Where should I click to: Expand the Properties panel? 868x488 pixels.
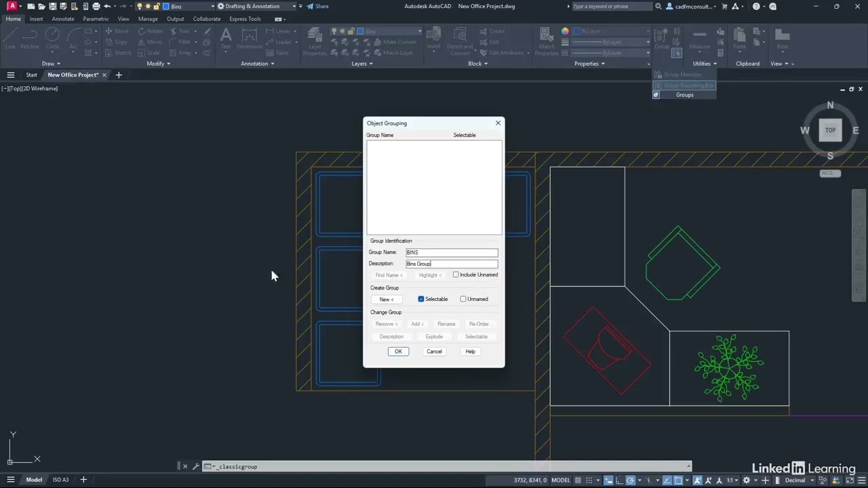tap(589, 64)
